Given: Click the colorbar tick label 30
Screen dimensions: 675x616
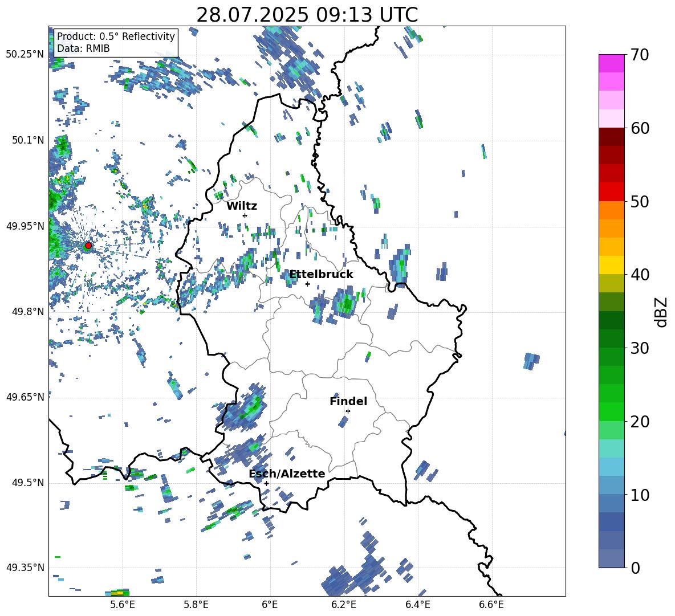Looking at the screenshot, I should click(x=640, y=348).
